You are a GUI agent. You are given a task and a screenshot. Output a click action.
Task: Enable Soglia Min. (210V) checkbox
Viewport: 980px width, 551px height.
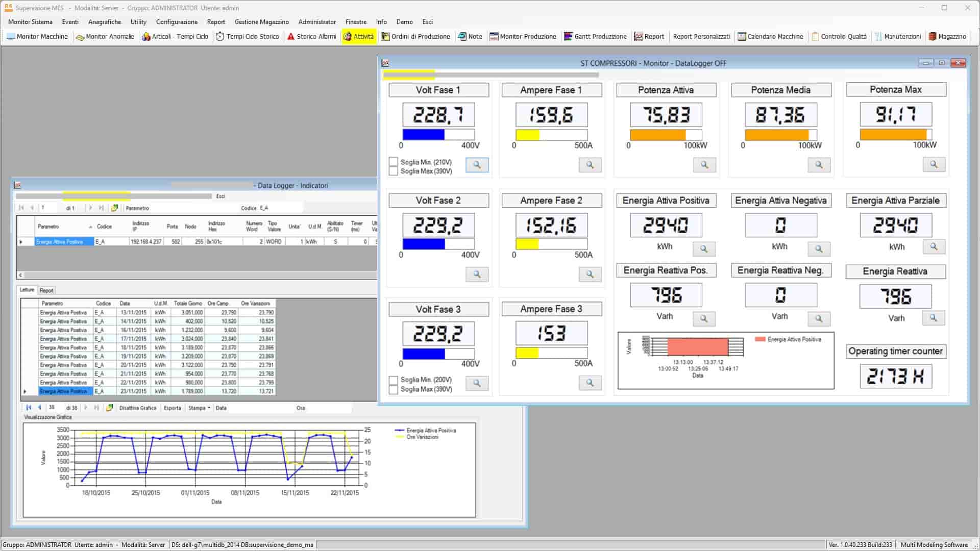(x=393, y=162)
